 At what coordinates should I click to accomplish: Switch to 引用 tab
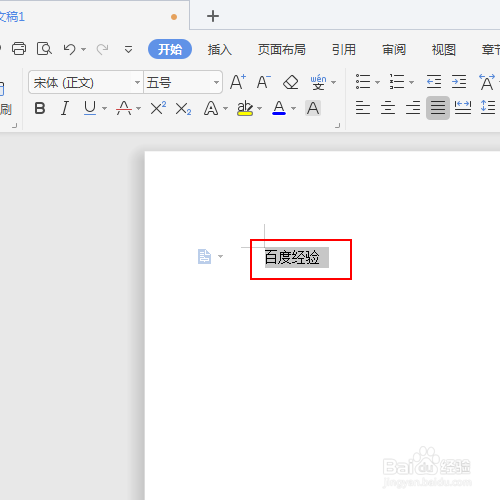click(x=344, y=50)
